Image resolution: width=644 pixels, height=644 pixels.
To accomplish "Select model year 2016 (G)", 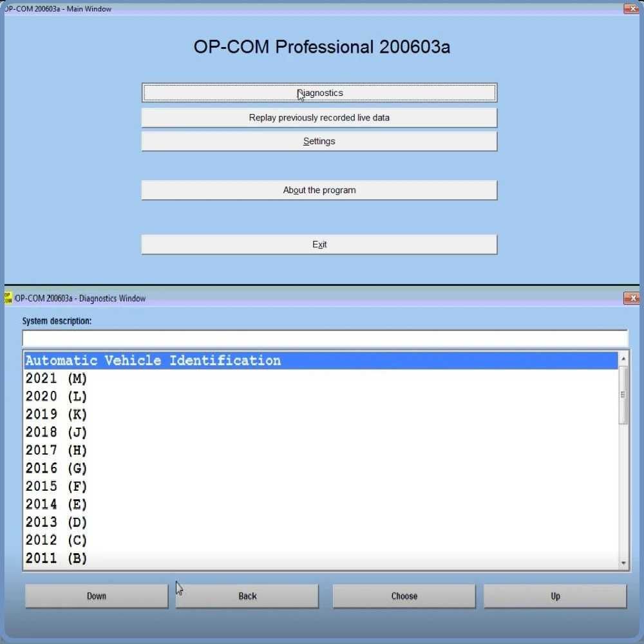I will (321, 469).
